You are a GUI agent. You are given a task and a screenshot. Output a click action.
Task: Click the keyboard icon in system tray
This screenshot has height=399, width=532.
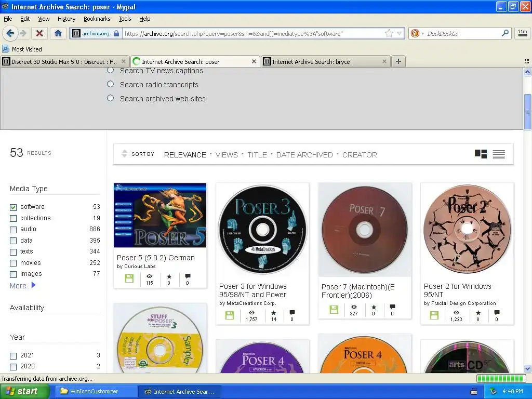474,392
